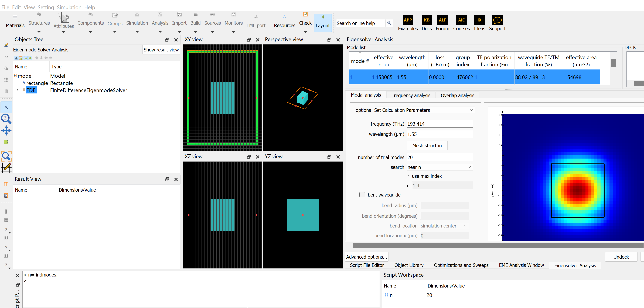
Task: Click the zoom extent magnifier icon
Action: pyautogui.click(x=6, y=156)
